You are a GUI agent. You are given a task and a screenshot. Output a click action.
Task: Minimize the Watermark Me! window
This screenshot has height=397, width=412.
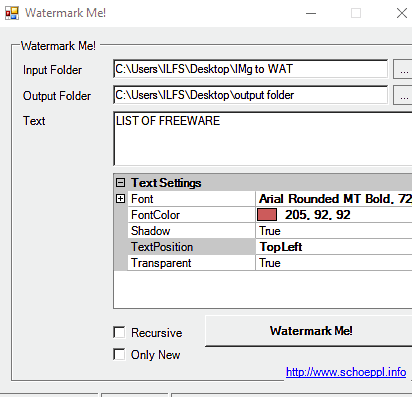click(311, 13)
